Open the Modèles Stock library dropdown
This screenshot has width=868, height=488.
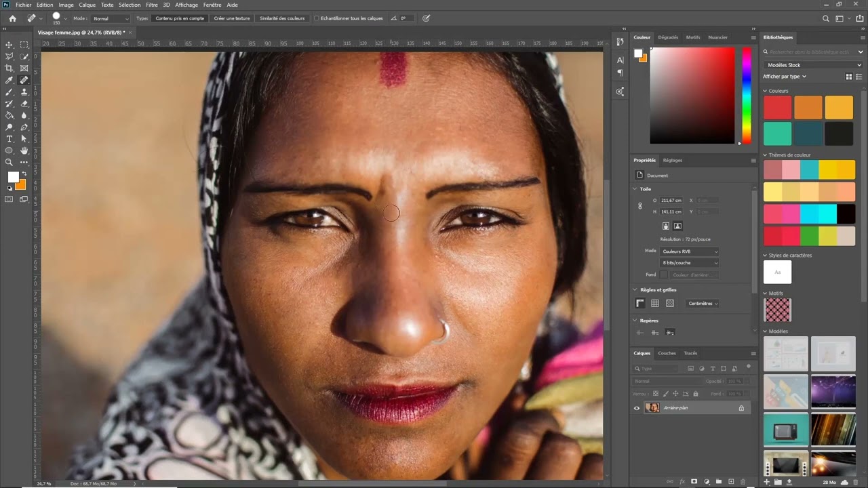click(814, 65)
